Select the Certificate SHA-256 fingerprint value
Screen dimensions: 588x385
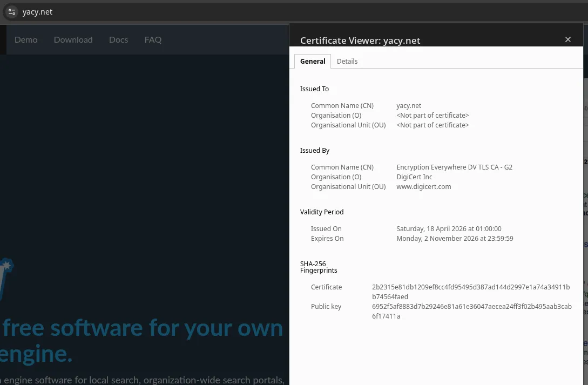471,292
